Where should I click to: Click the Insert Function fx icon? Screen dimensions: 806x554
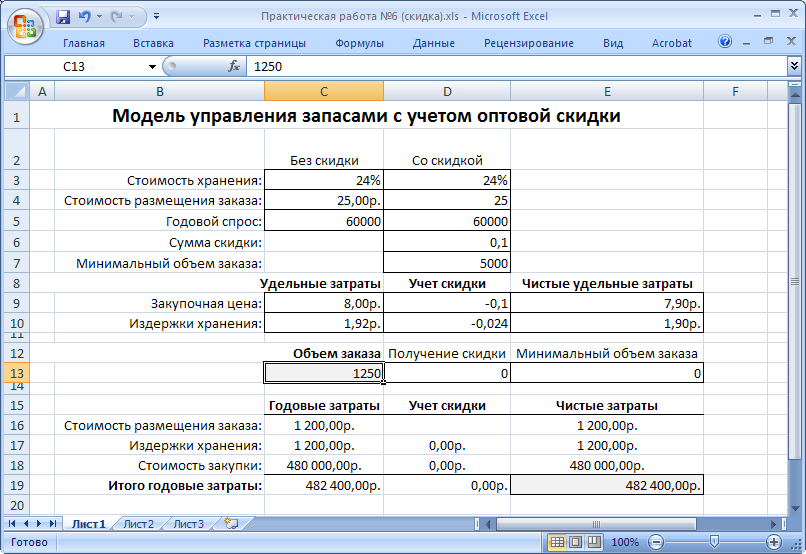234,66
